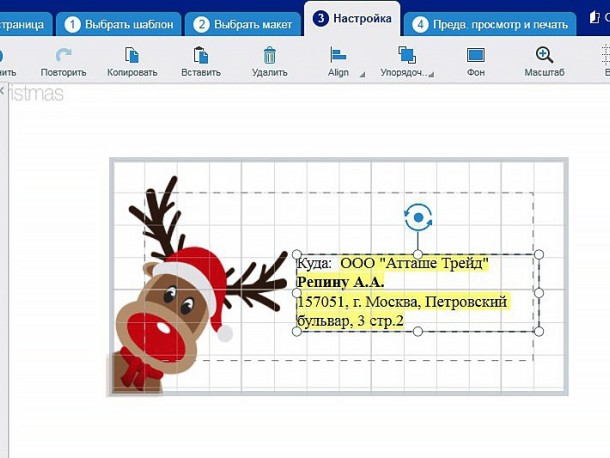Image resolution: width=610 pixels, height=458 pixels.
Task: Click the Куда: label in the address block
Action: 314,263
